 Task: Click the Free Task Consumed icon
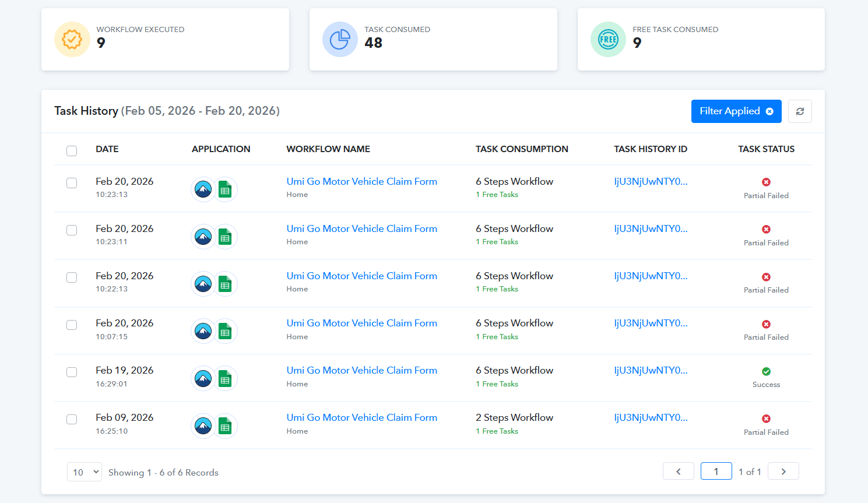[608, 40]
